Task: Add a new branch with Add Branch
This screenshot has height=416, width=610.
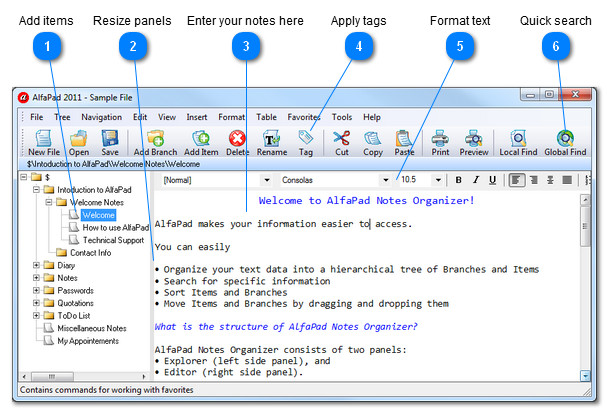Action: tap(155, 142)
